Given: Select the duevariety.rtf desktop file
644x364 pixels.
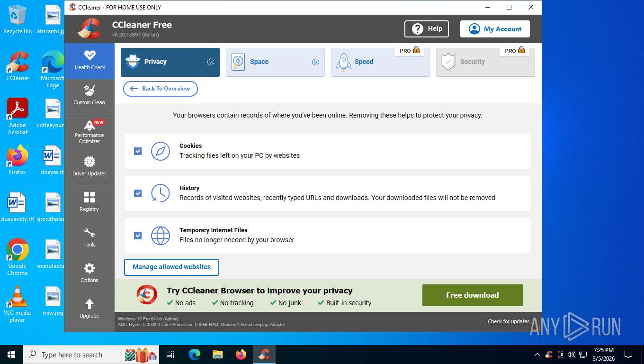Looking at the screenshot, I should (x=18, y=207).
